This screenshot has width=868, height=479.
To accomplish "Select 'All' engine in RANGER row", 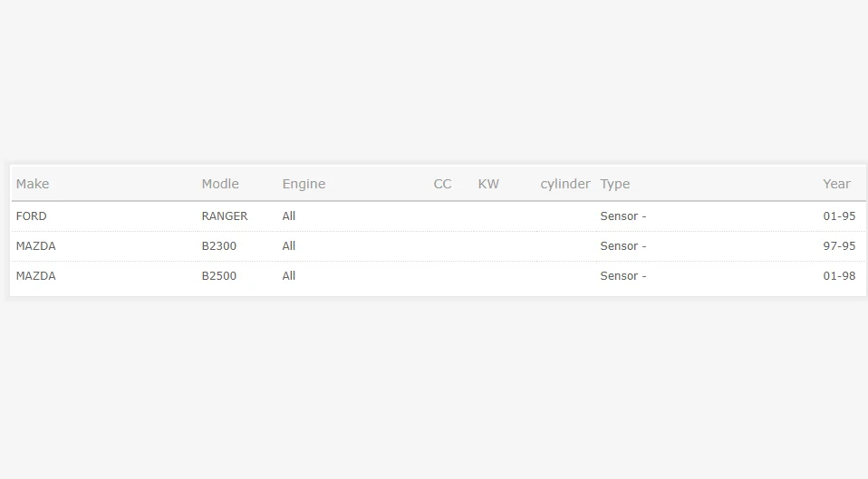I will (289, 216).
